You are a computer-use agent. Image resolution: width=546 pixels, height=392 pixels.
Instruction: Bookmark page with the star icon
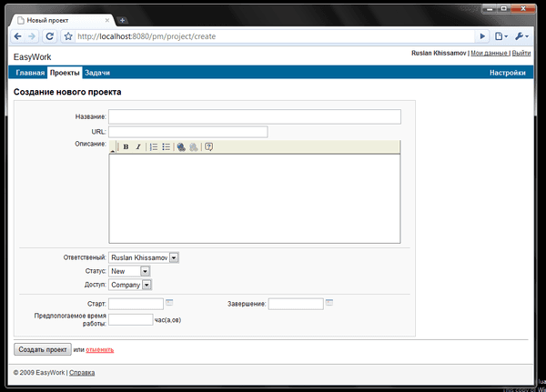pyautogui.click(x=68, y=36)
